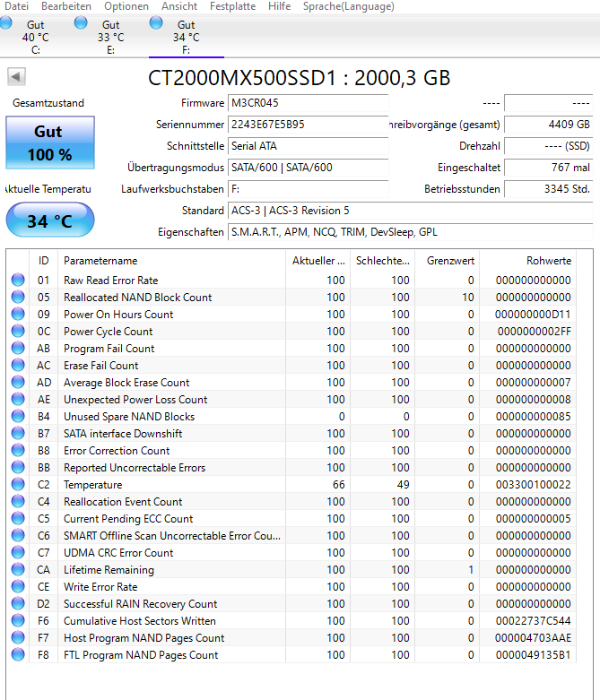Screen dimensions: 600x700
Task: Select raw value 0000000002FF
Action: [x=535, y=331]
